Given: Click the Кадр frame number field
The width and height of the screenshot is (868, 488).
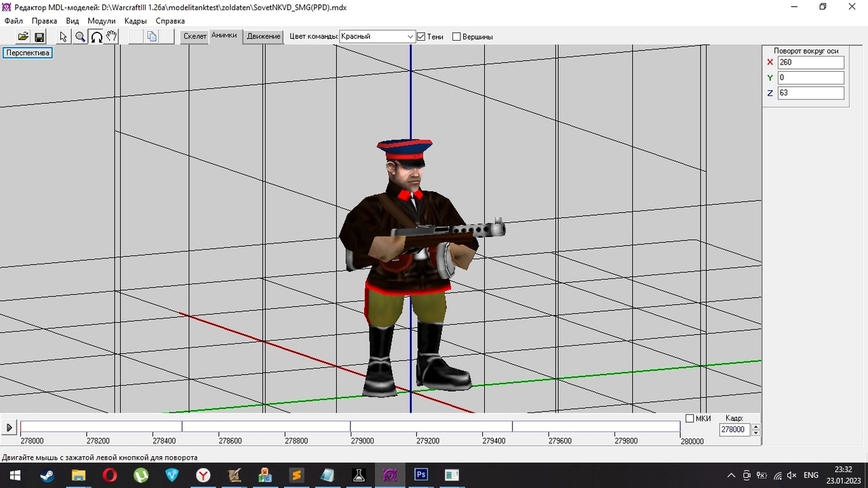Looking at the screenshot, I should tap(735, 430).
